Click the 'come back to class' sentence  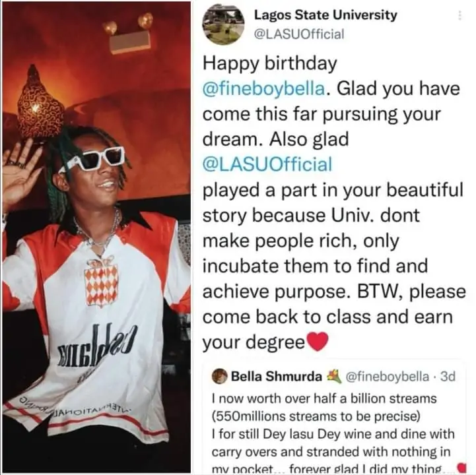pyautogui.click(x=333, y=317)
